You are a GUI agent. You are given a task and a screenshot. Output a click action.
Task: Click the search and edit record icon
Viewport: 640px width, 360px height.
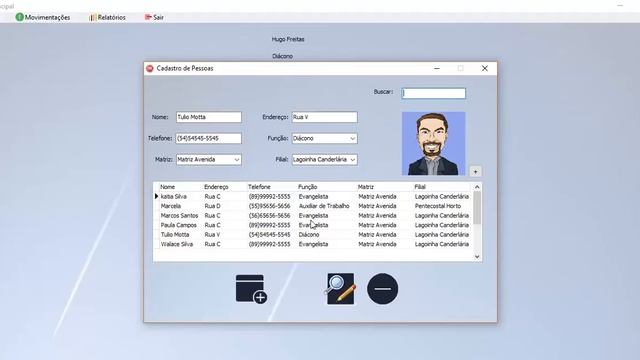[340, 289]
